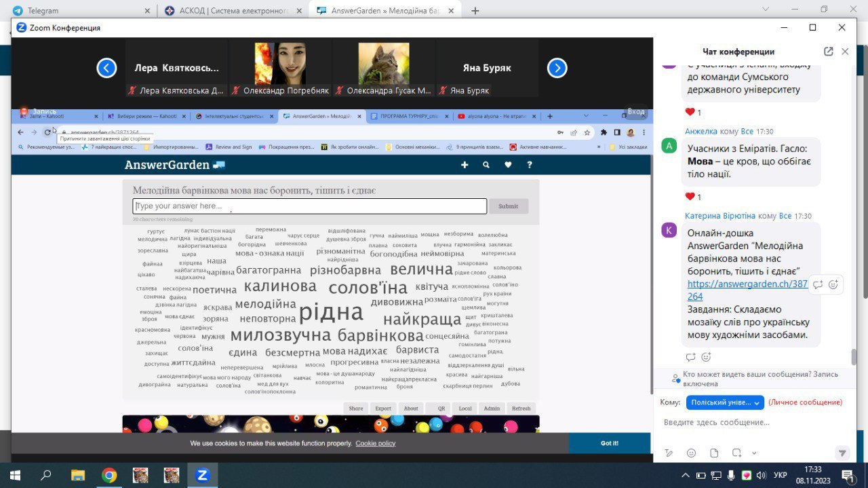Switch to ПРОГРАМА ТУРНІРУ shared tab
The height and width of the screenshot is (488, 868).
point(409,116)
